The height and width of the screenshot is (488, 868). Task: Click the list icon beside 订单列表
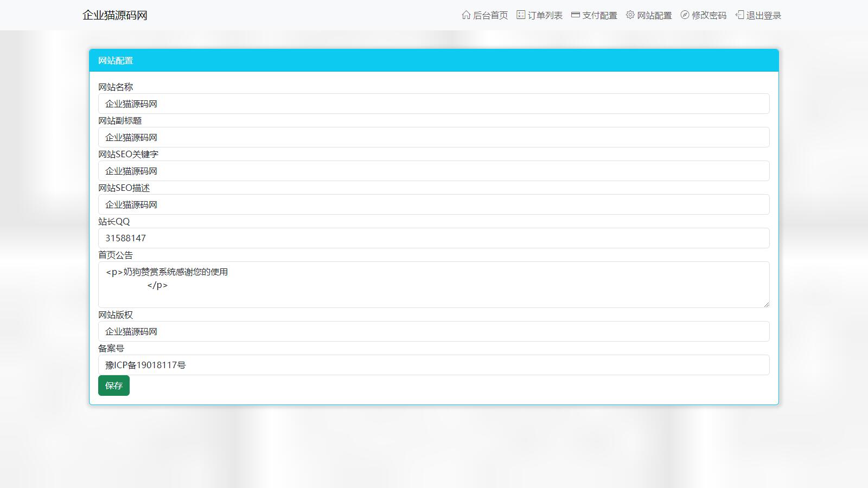point(521,15)
